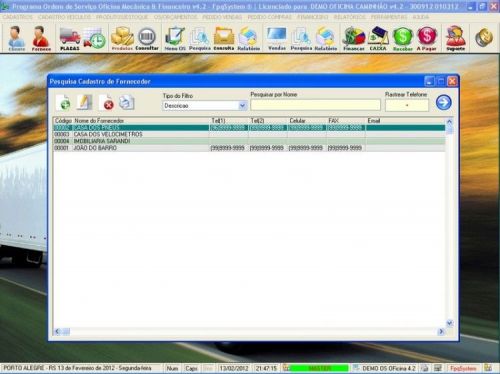Open the Fornecedor toolbar icon
Screen dimensions: 500x374
tap(41, 38)
